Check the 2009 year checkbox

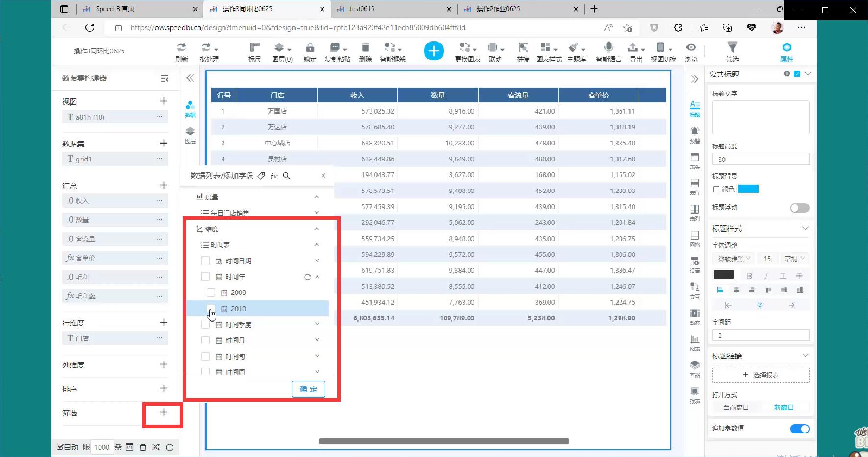(x=211, y=292)
